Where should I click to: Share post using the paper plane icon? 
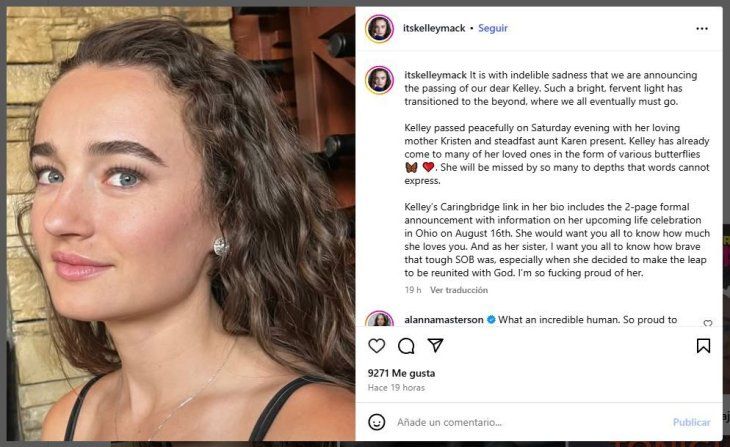point(435,346)
